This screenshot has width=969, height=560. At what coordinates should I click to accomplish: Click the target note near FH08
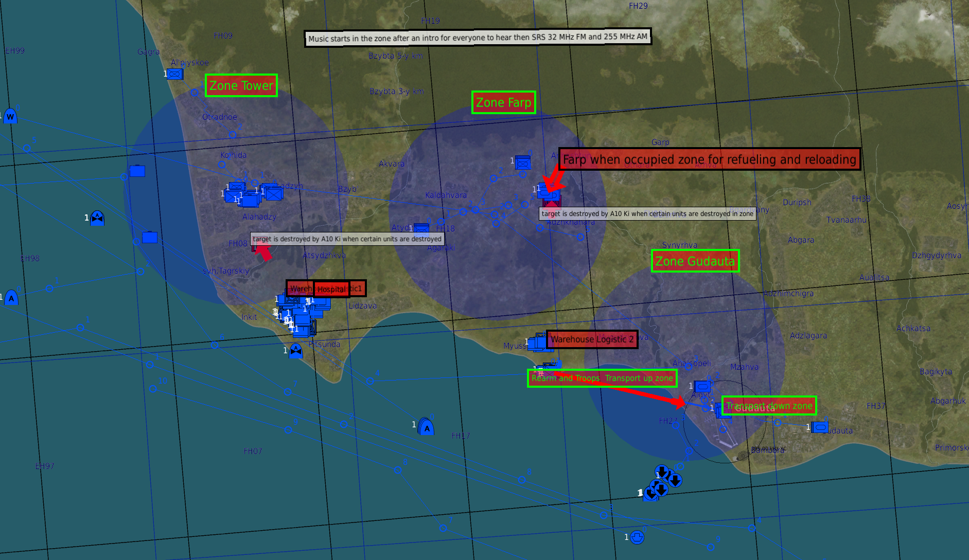[x=347, y=239]
